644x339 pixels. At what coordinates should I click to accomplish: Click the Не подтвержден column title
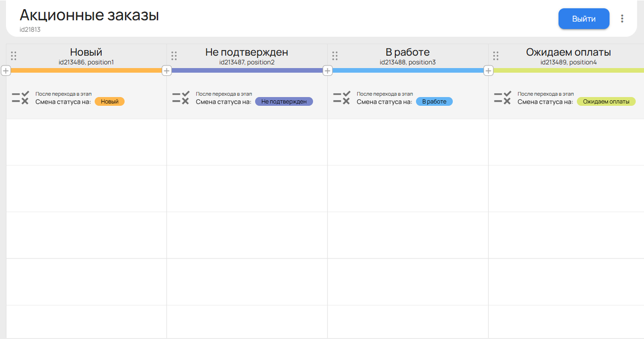tap(247, 52)
